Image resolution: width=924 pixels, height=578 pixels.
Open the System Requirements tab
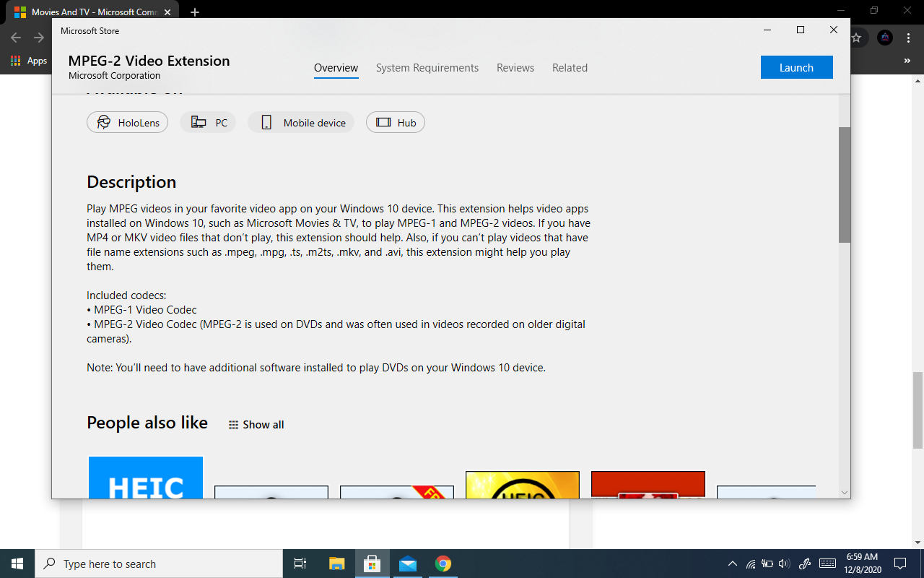(x=427, y=68)
